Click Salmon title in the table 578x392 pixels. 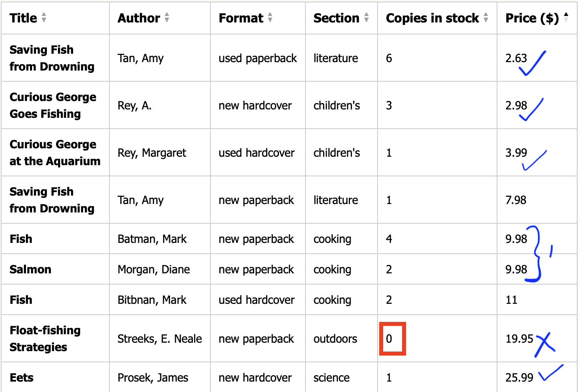click(30, 269)
